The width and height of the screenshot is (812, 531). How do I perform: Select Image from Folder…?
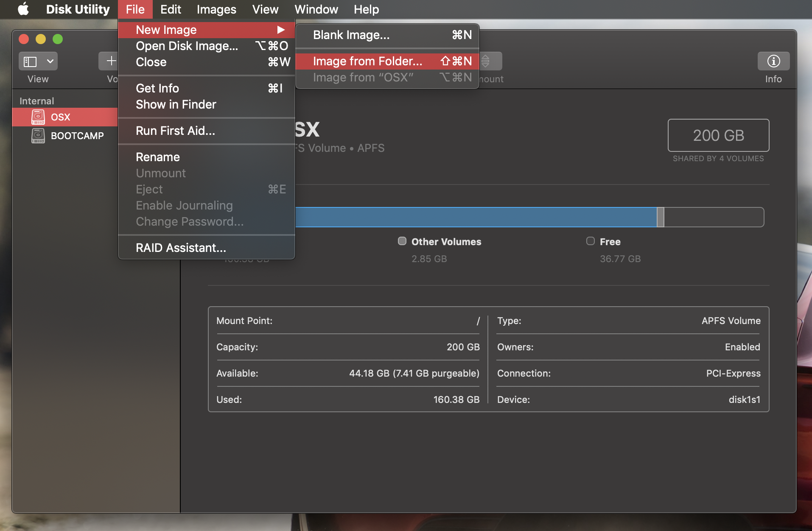point(387,61)
